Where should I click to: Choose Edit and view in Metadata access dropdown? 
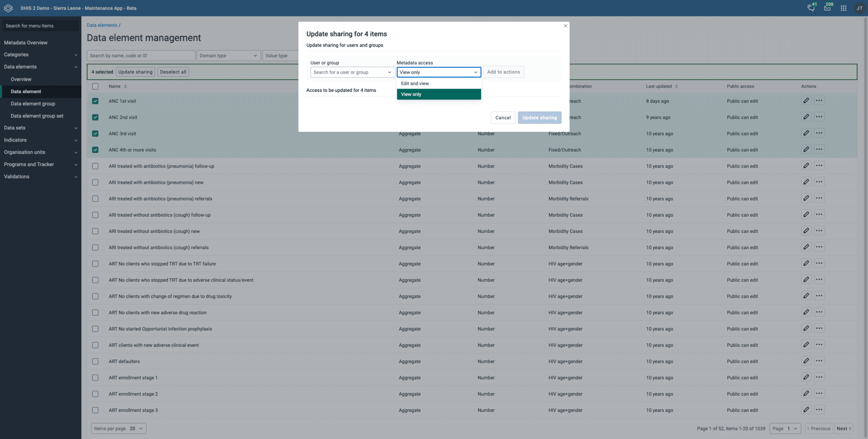click(x=415, y=83)
